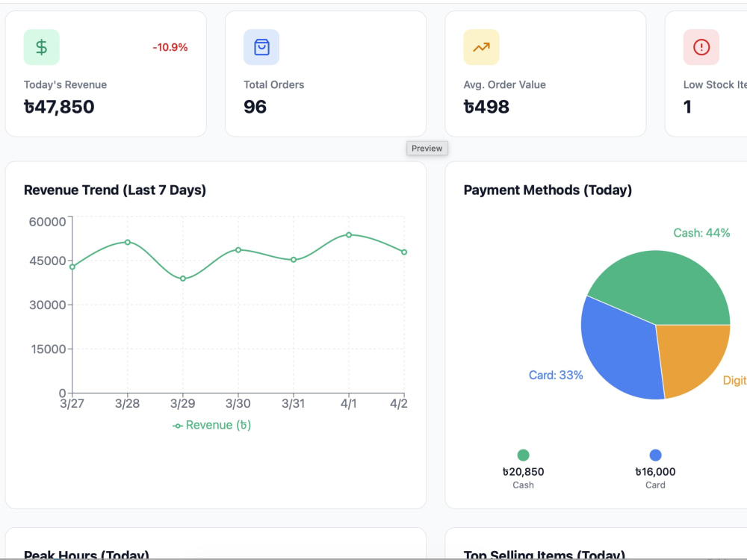Click the ৳16,000 Card amount
Image resolution: width=747 pixels, height=560 pixels.
[656, 472]
